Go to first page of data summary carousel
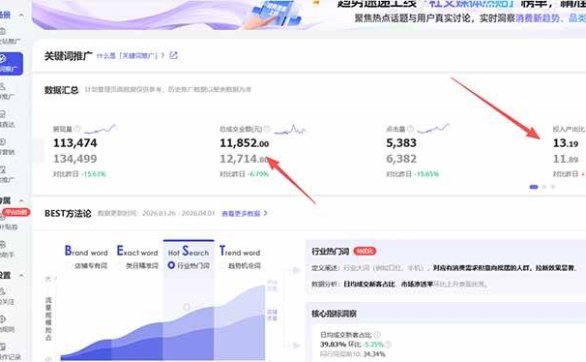The width and height of the screenshot is (586, 362). point(534,187)
